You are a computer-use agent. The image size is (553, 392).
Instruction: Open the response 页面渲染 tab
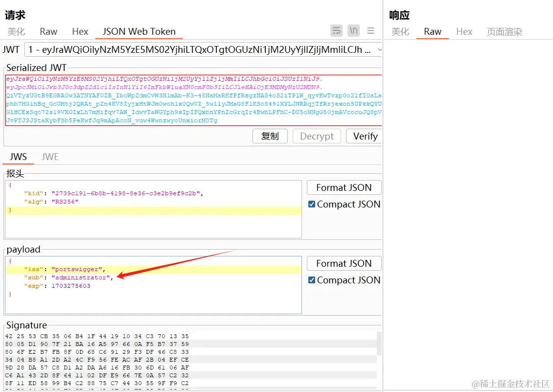coord(505,32)
